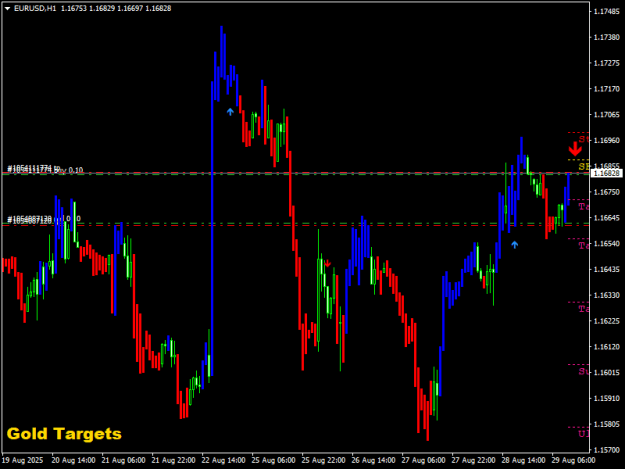The image size is (625, 469).
Task: Click the 26 Aug 14:00 time label
Action: point(373,460)
